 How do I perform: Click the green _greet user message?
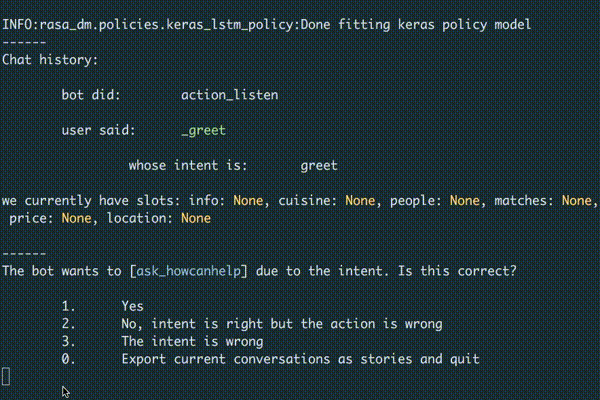coord(204,131)
